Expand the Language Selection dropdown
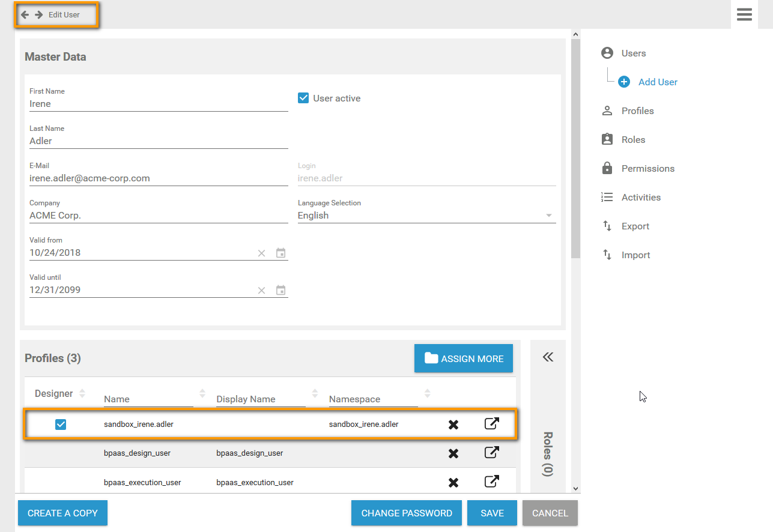The width and height of the screenshot is (773, 532). click(x=548, y=216)
